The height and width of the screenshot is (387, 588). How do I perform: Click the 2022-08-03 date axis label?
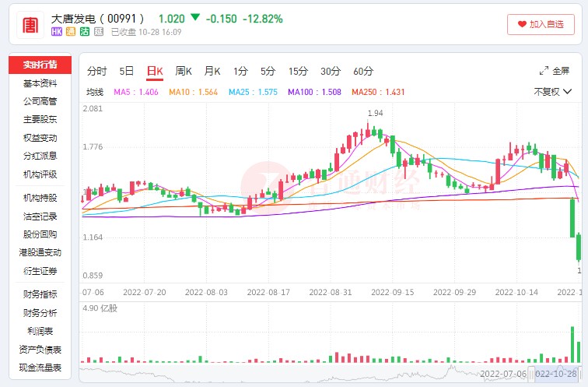click(206, 292)
